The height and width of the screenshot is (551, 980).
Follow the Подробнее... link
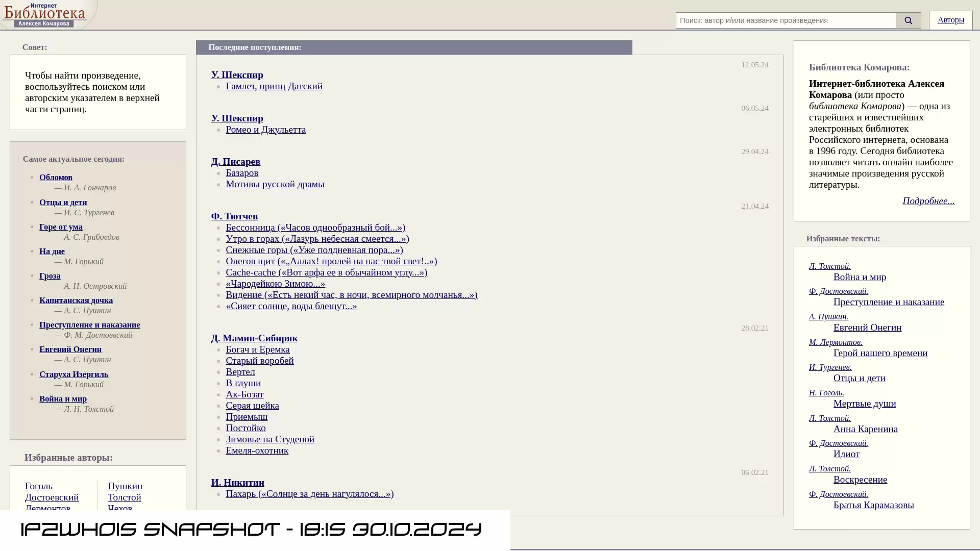click(x=928, y=201)
